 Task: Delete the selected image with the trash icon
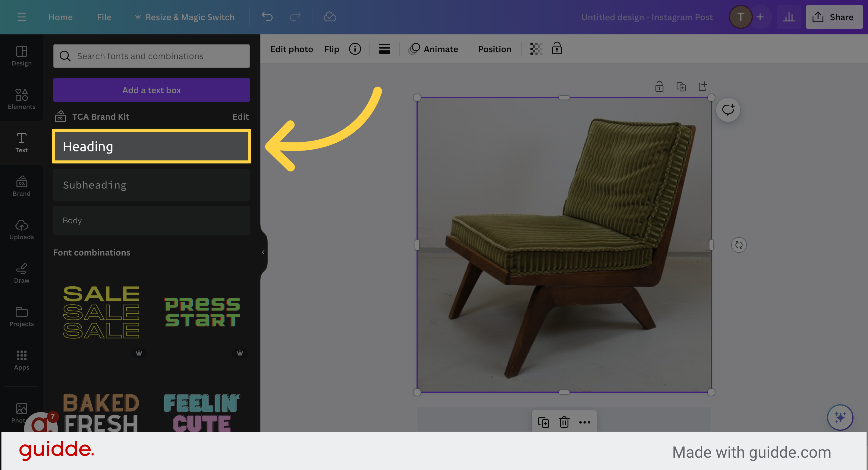564,422
